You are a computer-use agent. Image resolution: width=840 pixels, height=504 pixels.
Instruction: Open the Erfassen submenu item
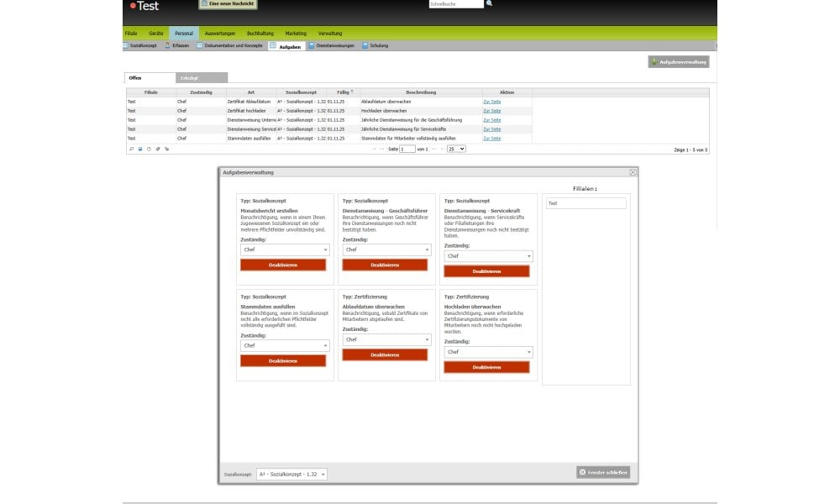[x=177, y=45]
